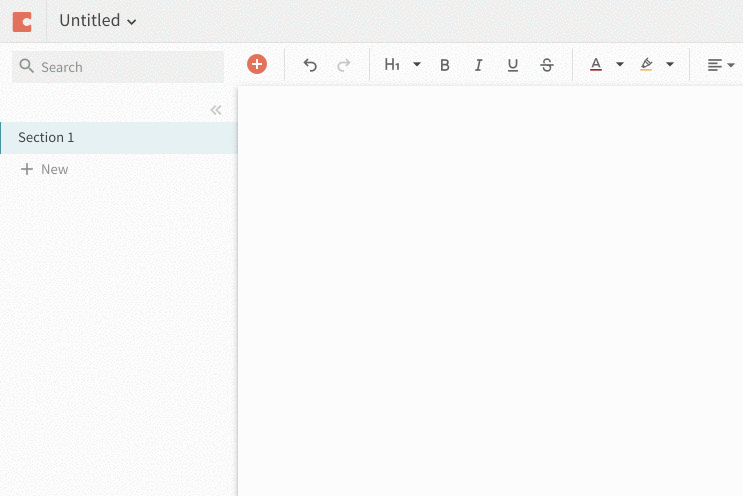Click the red plus insert button
The height and width of the screenshot is (496, 743).
click(x=257, y=64)
